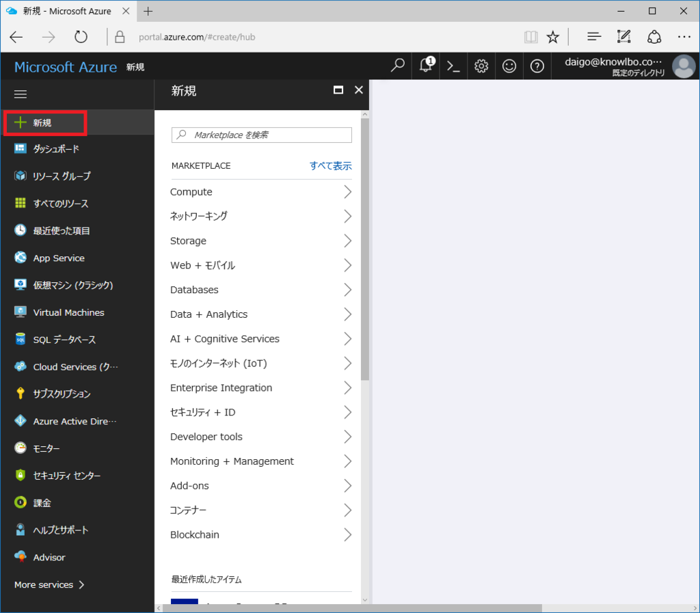700x613 pixels.
Task: Open the ダッシュボード dashboard icon
Action: [x=20, y=148]
